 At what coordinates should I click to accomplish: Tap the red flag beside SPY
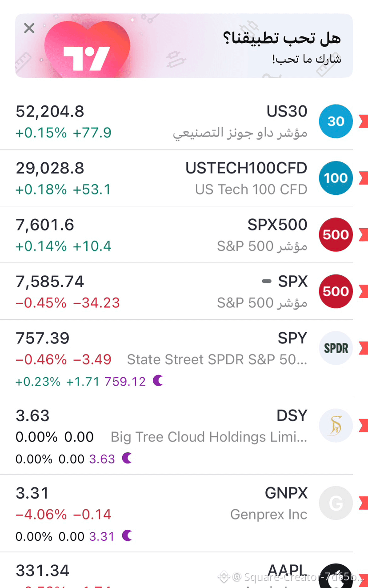point(364,348)
